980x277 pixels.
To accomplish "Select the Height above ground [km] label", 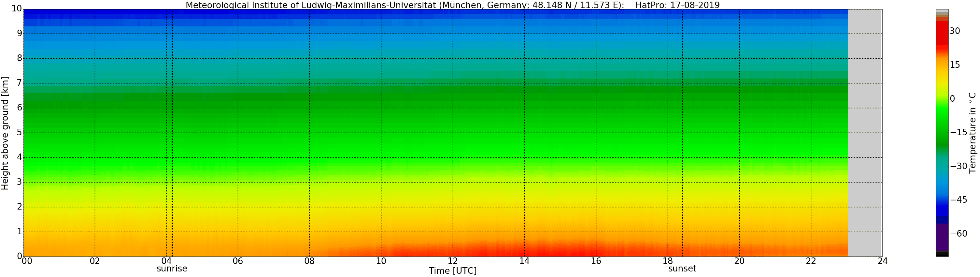I will (5, 133).
